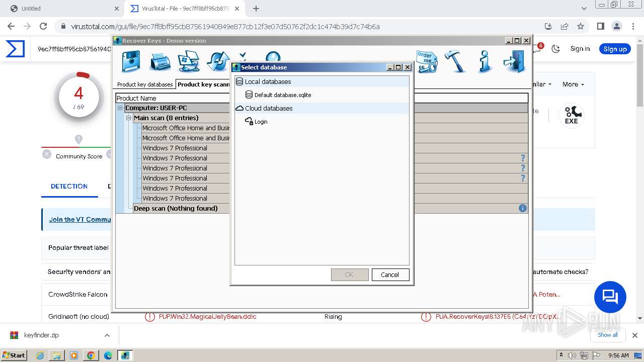Maximize the Select database dialog

[x=398, y=67]
